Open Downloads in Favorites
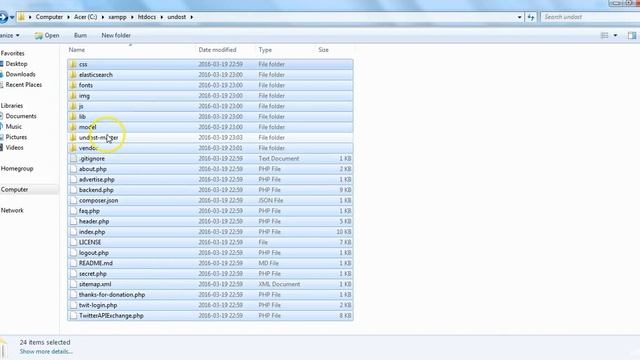 tap(20, 74)
